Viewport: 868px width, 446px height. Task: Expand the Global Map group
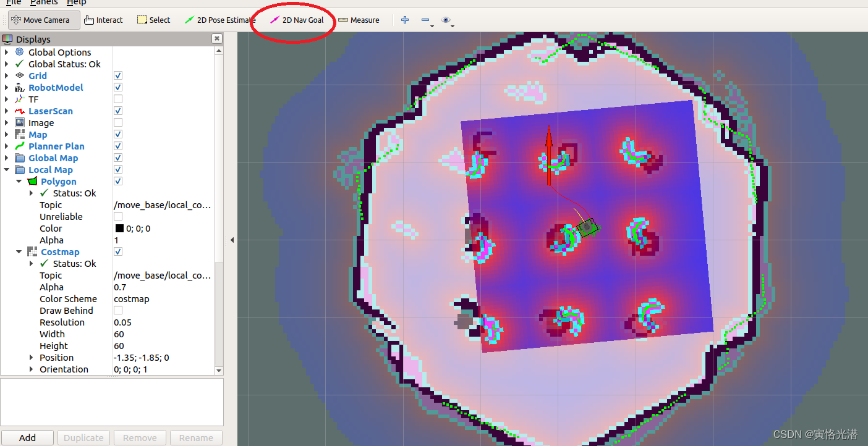coord(7,158)
